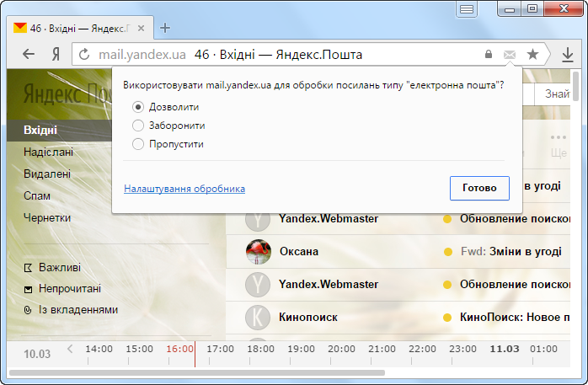The height and width of the screenshot is (385, 588).
Task: Click the address bar mail.yandex.ua
Action: coord(142,55)
